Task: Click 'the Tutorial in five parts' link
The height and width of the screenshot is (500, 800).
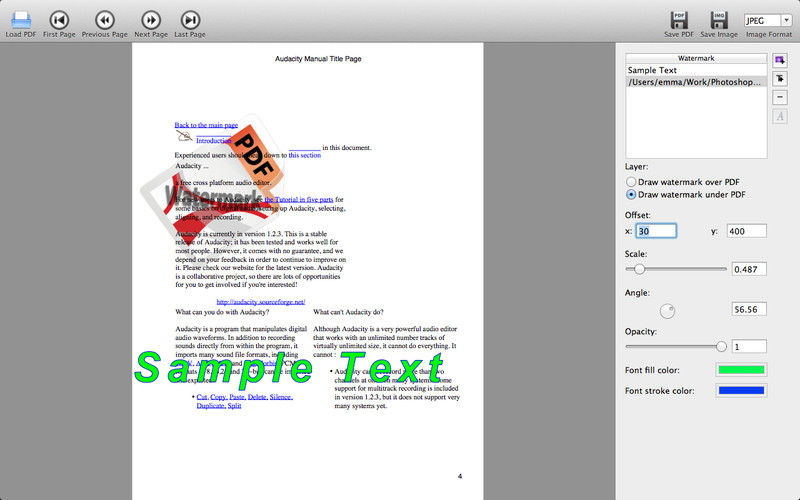Action: (299, 199)
